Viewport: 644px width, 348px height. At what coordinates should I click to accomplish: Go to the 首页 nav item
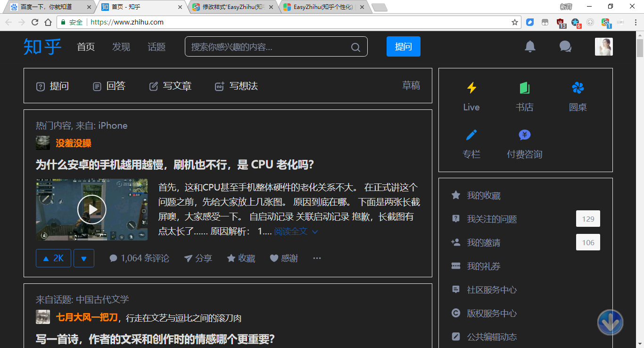pyautogui.click(x=86, y=47)
